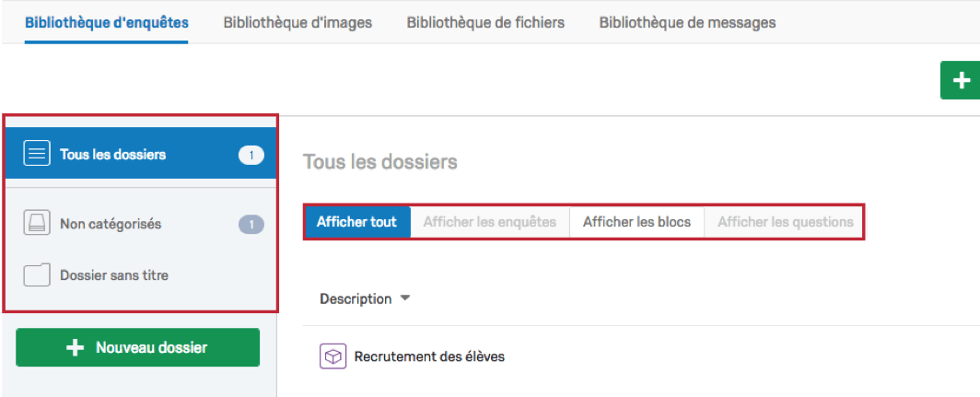The width and height of the screenshot is (980, 397).
Task: Open the Bibliothèque d'images tab
Action: coord(297,23)
